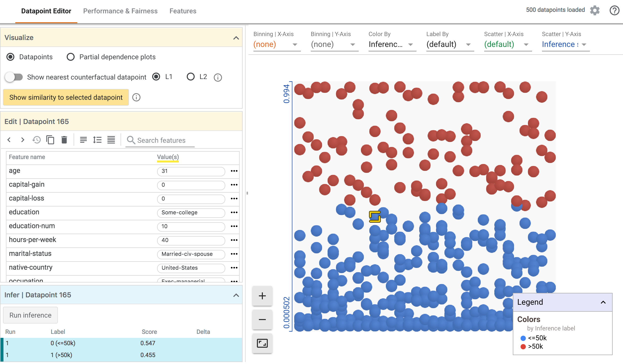Screen dimensions: 623x364
Task: Click the duplicate datapoint icon
Action: click(x=51, y=140)
